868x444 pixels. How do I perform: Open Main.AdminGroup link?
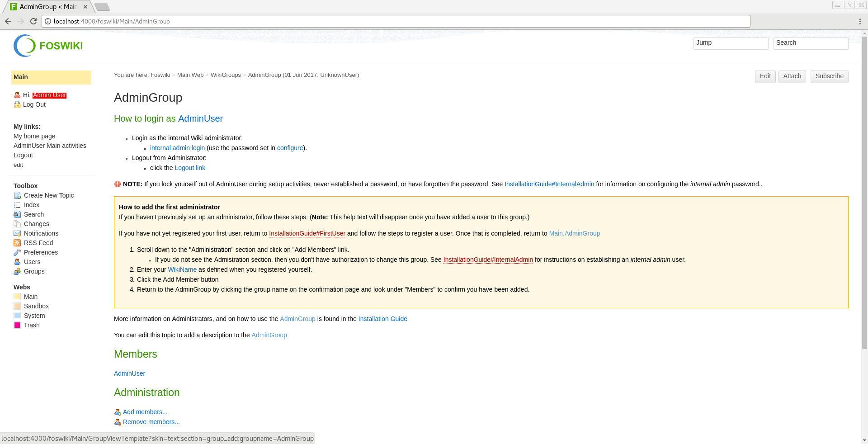[575, 233]
